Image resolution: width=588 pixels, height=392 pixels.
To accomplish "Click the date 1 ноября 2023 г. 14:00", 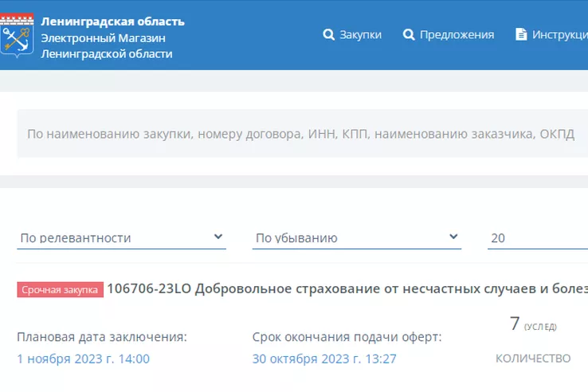I will [x=83, y=359].
